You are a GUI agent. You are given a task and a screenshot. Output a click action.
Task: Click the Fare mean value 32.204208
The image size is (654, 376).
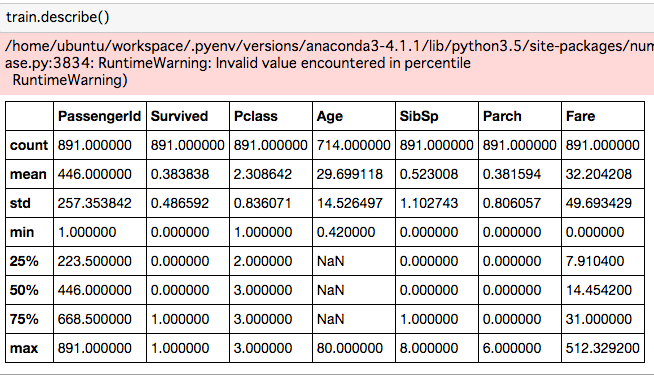(599, 174)
